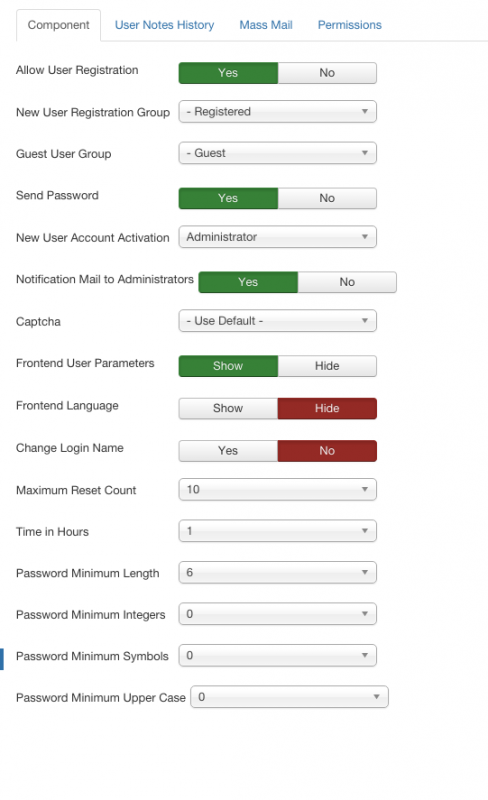Set Allow User Registration to No
The height and width of the screenshot is (800, 488).
point(327,73)
